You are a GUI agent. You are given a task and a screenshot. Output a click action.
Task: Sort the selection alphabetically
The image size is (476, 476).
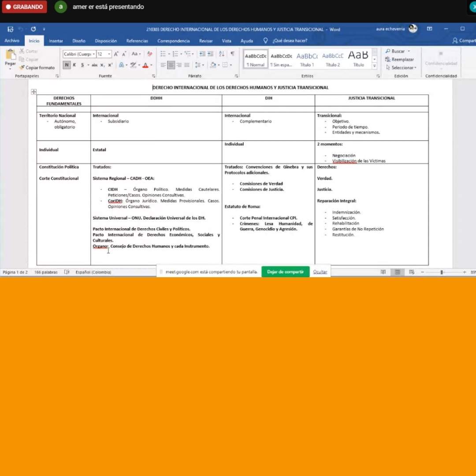222,54
